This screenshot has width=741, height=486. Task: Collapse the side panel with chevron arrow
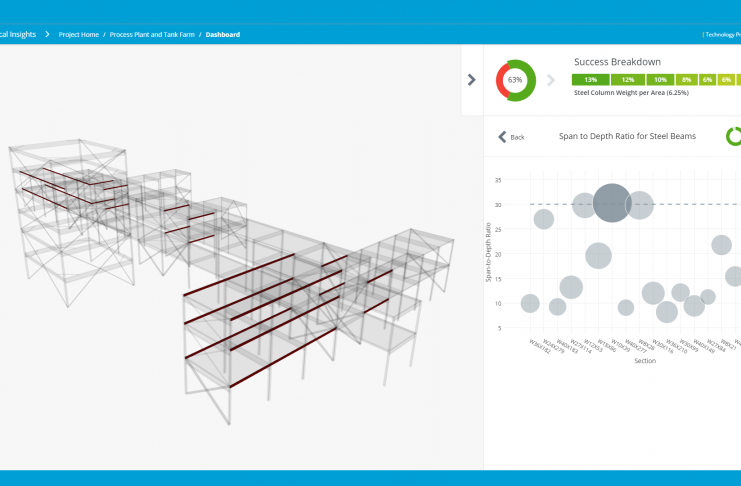(x=472, y=79)
